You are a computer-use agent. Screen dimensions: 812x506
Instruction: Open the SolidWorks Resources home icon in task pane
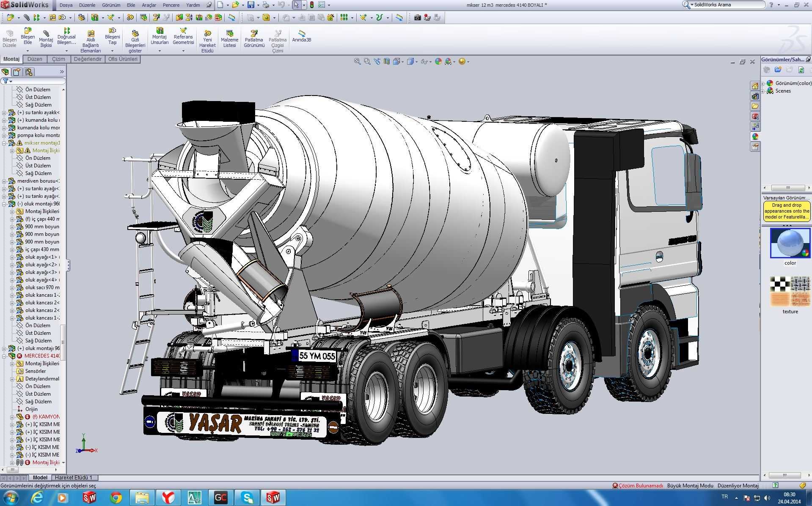(x=755, y=86)
